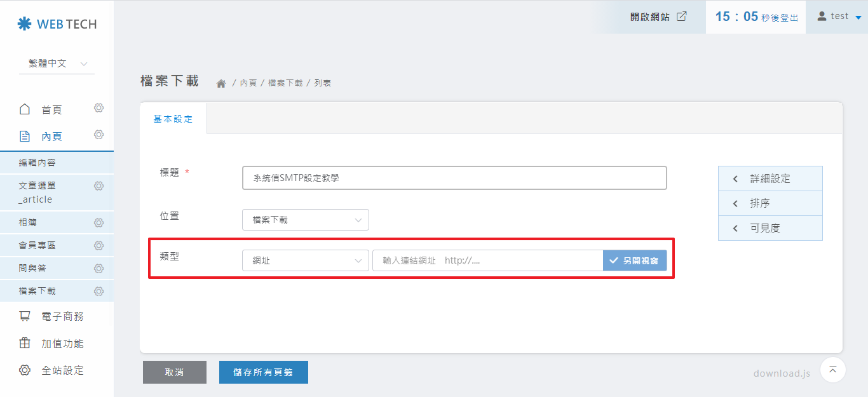The image size is (868, 397).
Task: Click the link URL input field
Action: [487, 260]
